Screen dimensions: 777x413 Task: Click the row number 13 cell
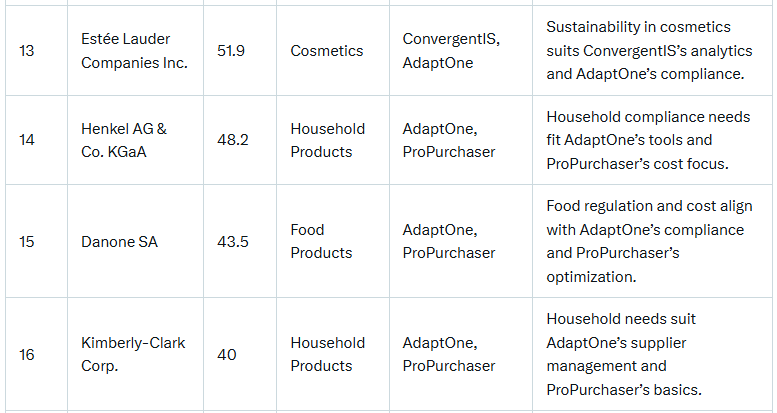[x=27, y=50]
